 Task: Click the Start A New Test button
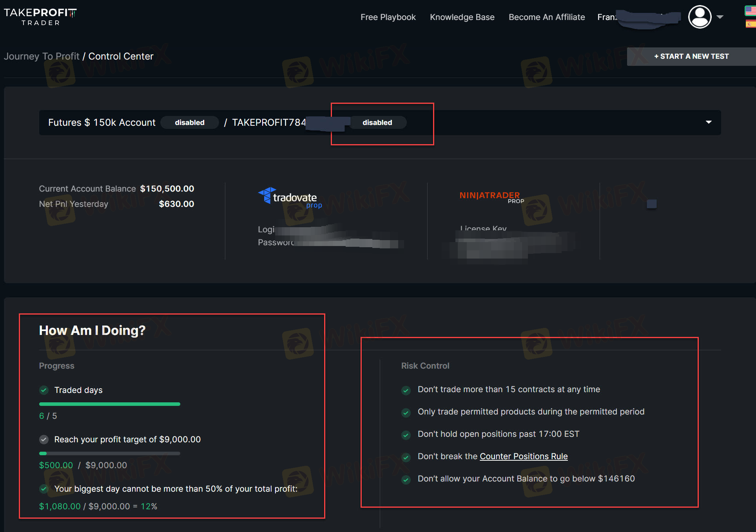tap(691, 56)
